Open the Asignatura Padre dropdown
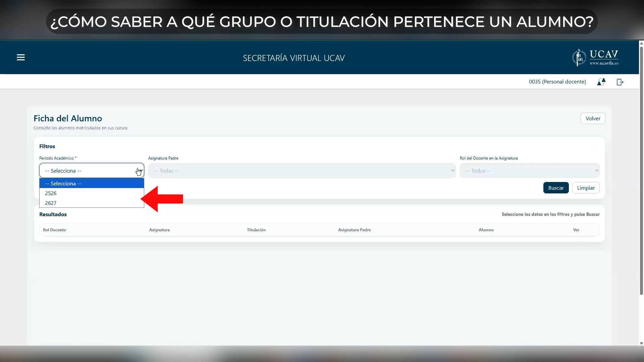 click(x=302, y=171)
